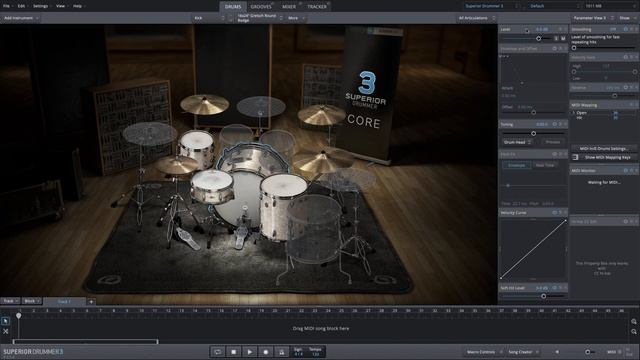Click the master volume speaker icon
This screenshot has width=640, height=360.
(557, 352)
